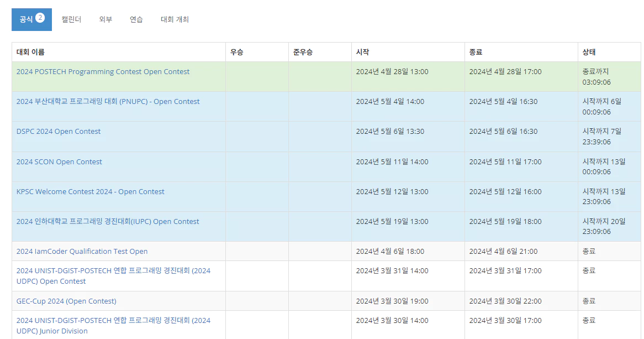The width and height of the screenshot is (644, 339).
Task: Open KPSC Welcome Contest 2024 link
Action: (91, 191)
